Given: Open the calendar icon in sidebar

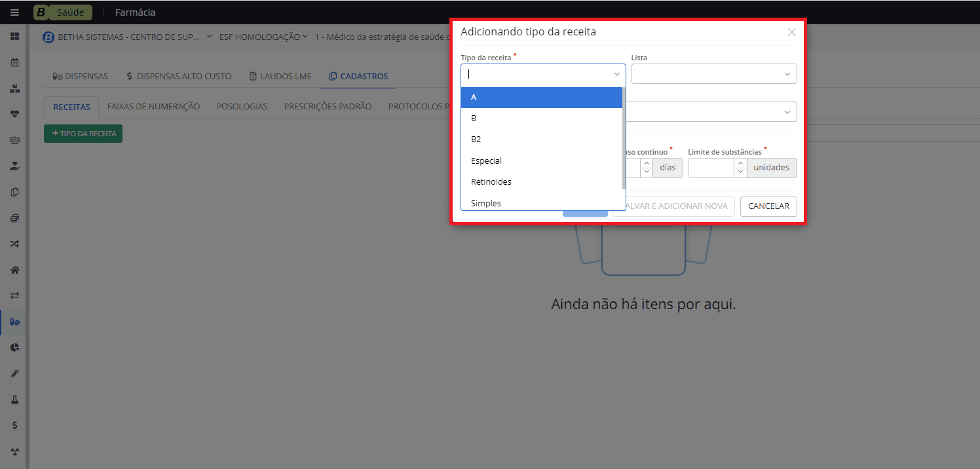Looking at the screenshot, I should tap(14, 63).
